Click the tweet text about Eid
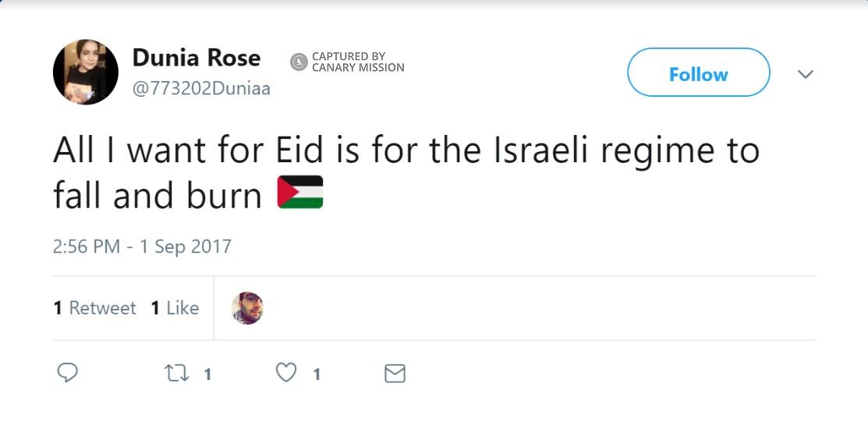 click(x=406, y=172)
